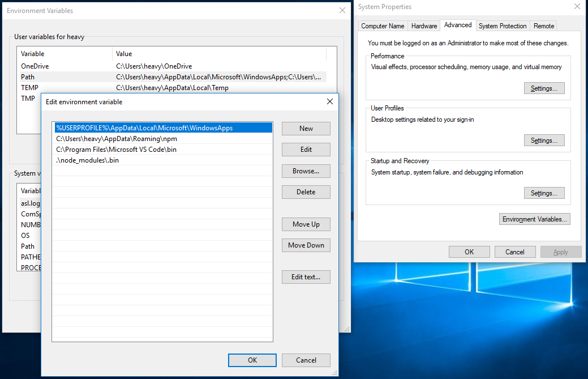
Task: Switch to the Computer Name tab
Action: coord(383,26)
